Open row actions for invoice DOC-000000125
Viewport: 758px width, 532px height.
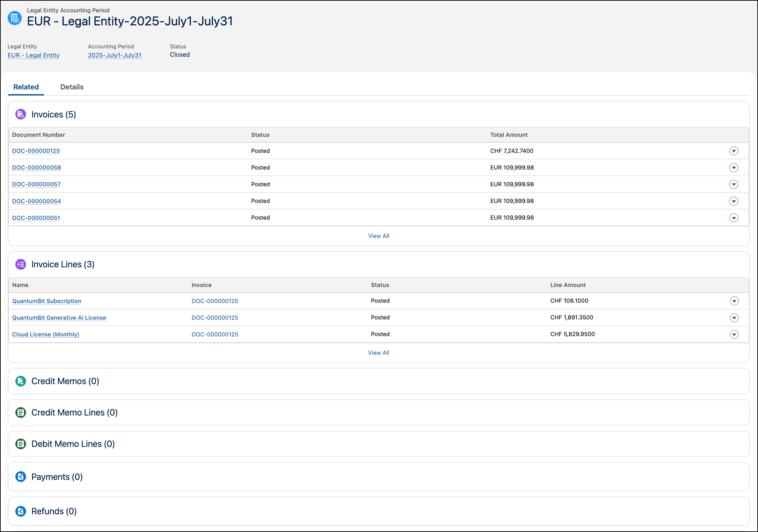[734, 151]
